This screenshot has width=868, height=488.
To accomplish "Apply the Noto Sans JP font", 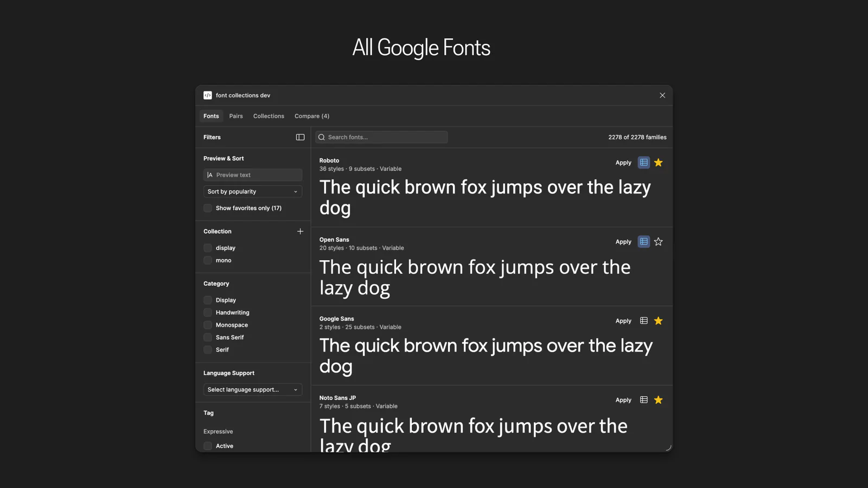I will coord(623,400).
